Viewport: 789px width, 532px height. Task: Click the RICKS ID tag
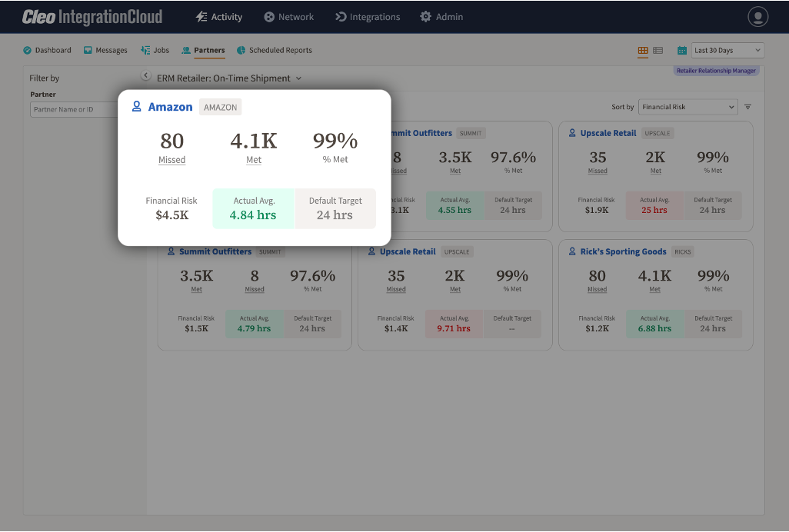pyautogui.click(x=683, y=251)
